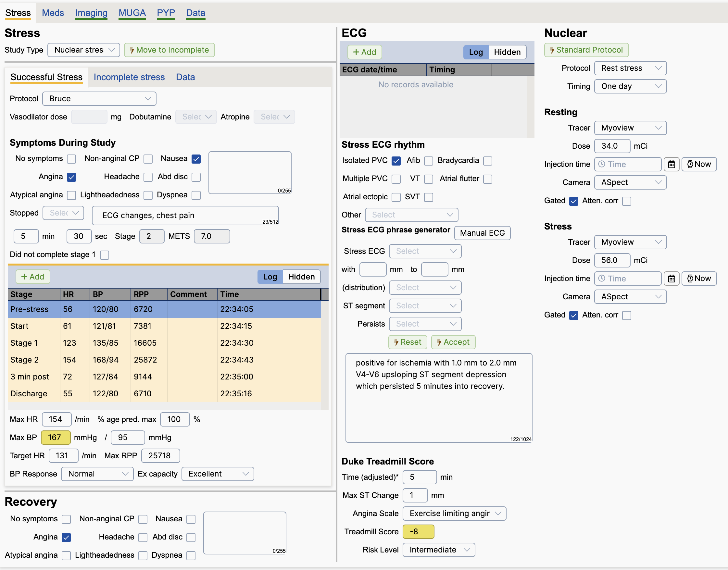Enable the Multiple PVC checkbox
The image size is (728, 570).
(396, 179)
